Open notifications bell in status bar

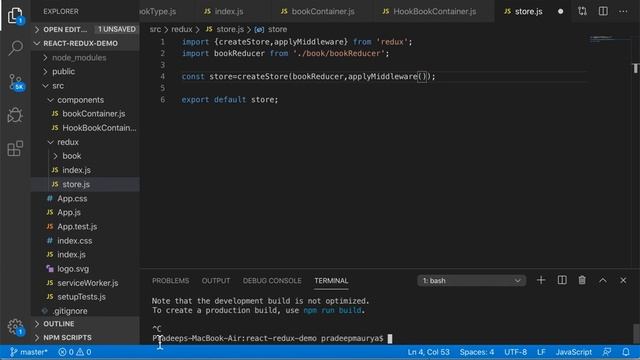626,352
